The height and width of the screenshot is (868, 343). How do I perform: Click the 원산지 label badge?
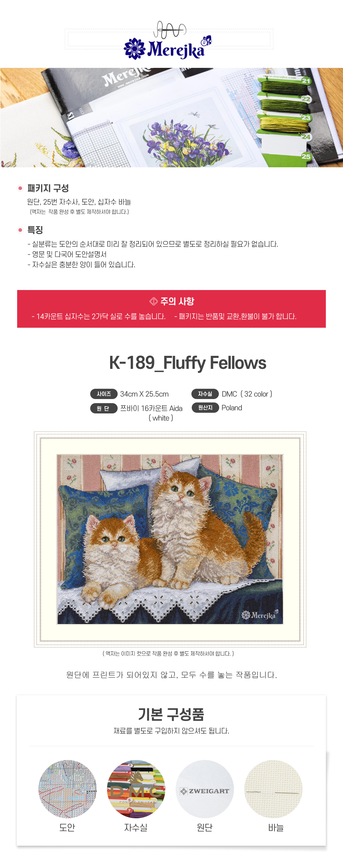point(205,408)
